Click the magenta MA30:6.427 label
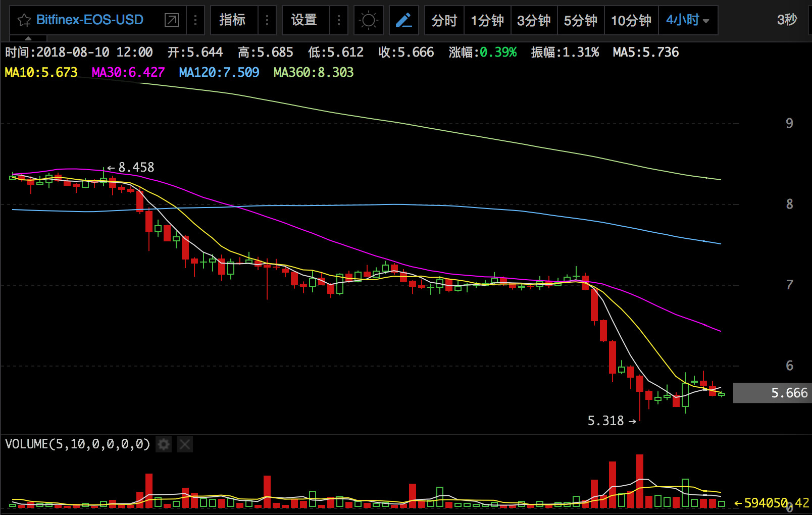 (128, 72)
